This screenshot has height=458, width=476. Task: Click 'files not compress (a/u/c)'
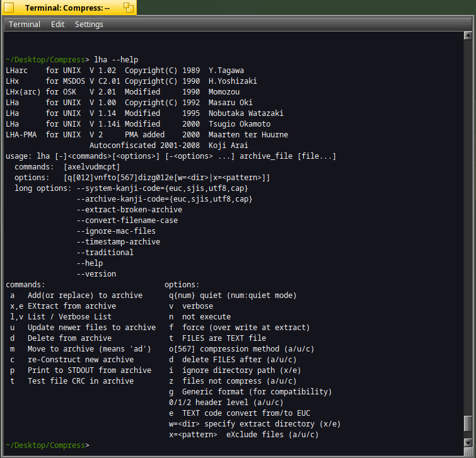[239, 381]
